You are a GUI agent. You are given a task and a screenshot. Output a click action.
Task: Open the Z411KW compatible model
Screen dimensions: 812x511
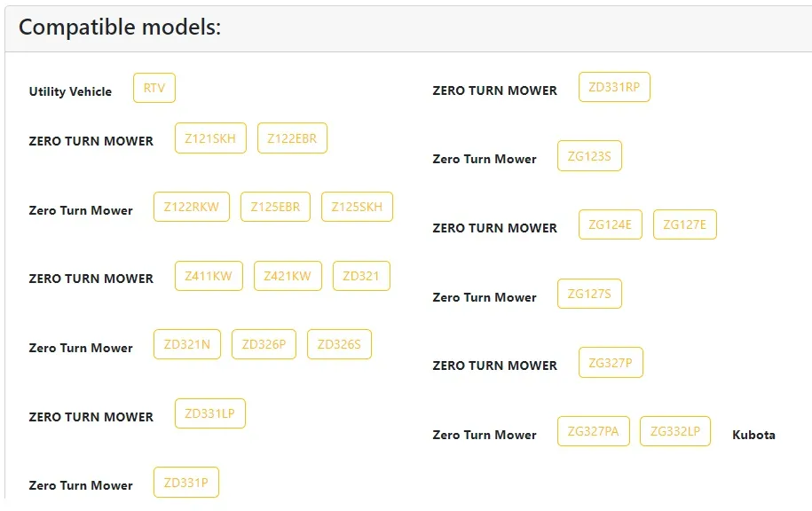coord(209,276)
